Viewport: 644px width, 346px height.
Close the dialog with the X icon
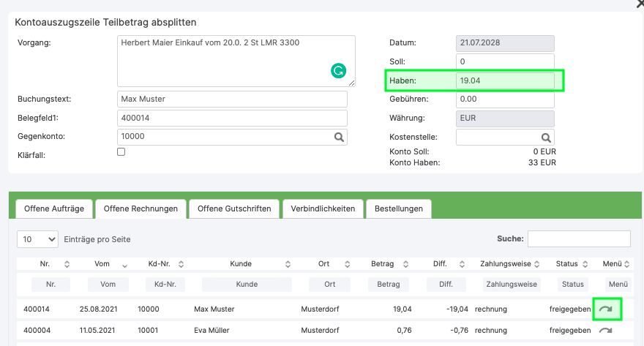click(x=640, y=4)
